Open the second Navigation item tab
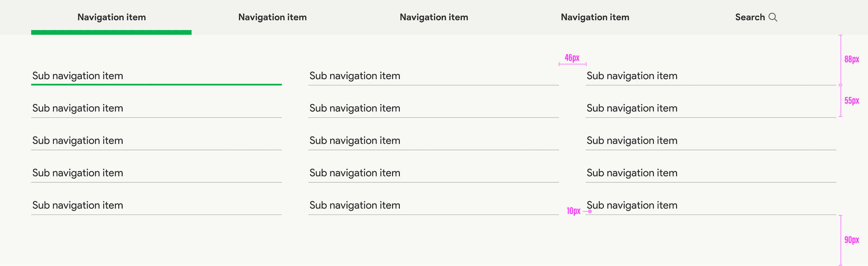The height and width of the screenshot is (266, 868). (x=272, y=17)
